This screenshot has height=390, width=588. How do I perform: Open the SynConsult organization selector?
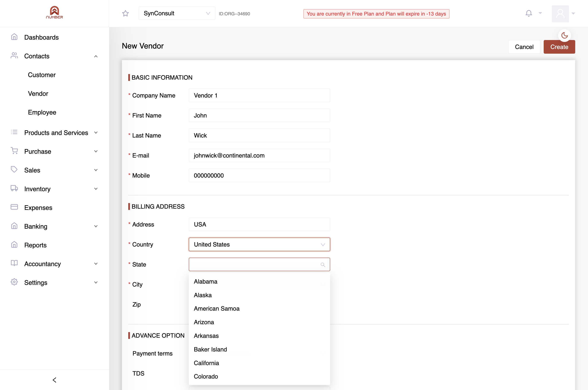[177, 13]
